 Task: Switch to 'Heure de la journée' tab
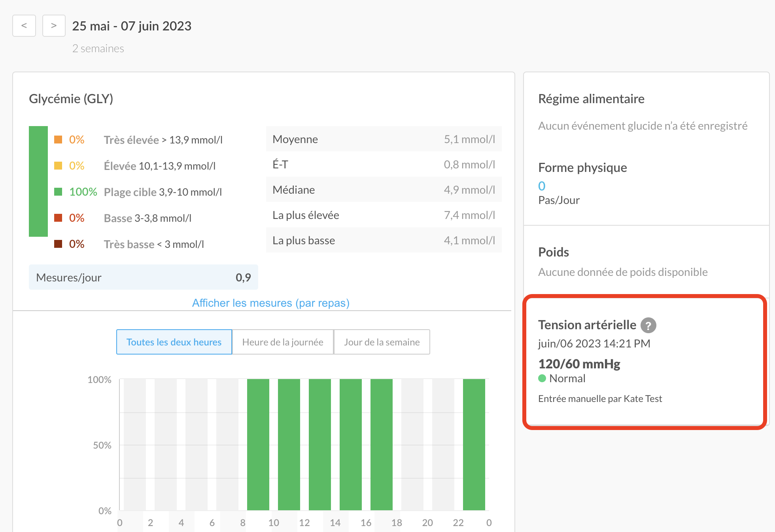click(x=283, y=342)
